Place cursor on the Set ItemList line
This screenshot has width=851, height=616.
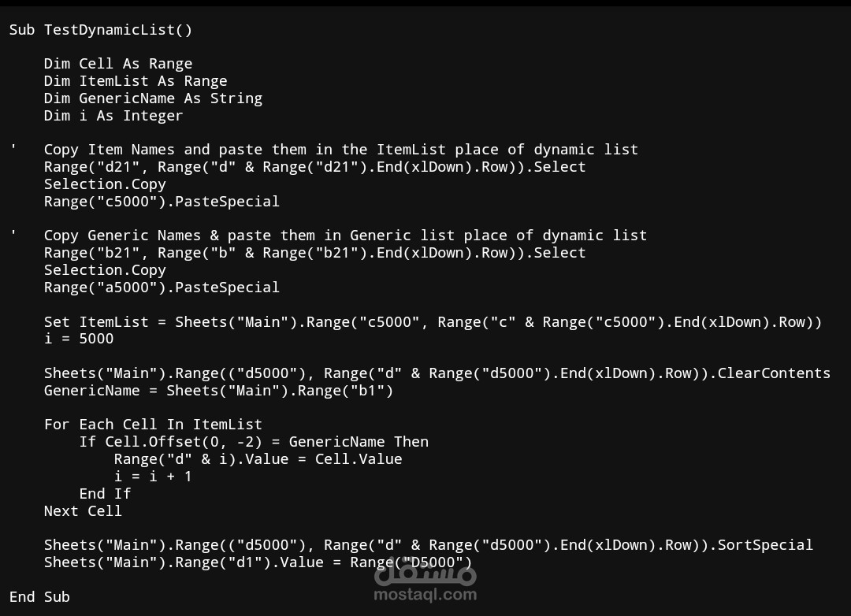[x=433, y=322]
